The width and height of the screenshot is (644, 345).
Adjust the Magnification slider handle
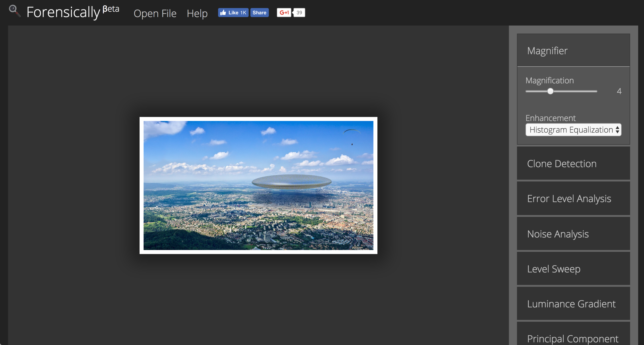pos(550,91)
